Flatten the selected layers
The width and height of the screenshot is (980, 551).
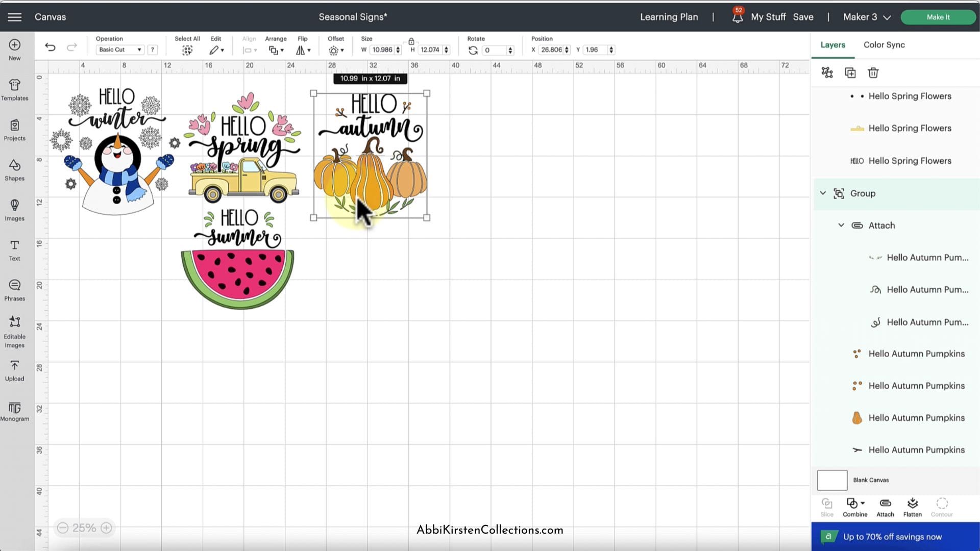click(912, 507)
